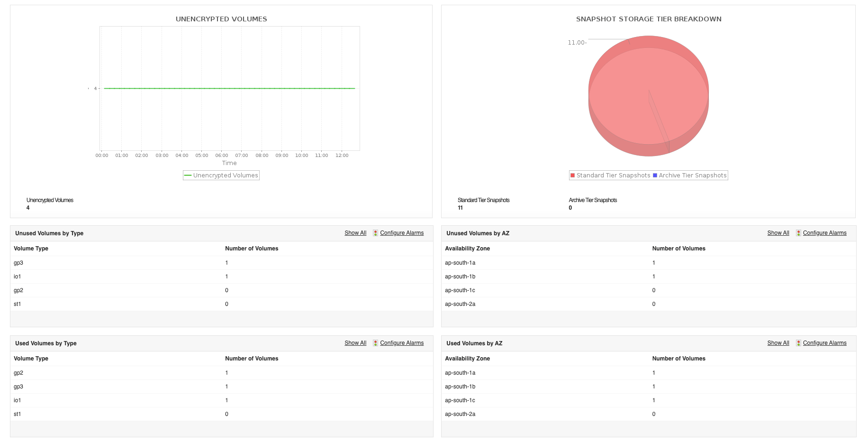Screen dimensions: 868x443
Task: Click the green line in the Unencrypted Volumes chart
Action: [229, 88]
